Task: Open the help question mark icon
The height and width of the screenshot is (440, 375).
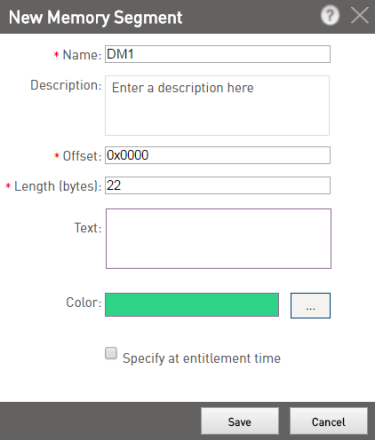Action: pos(330,16)
